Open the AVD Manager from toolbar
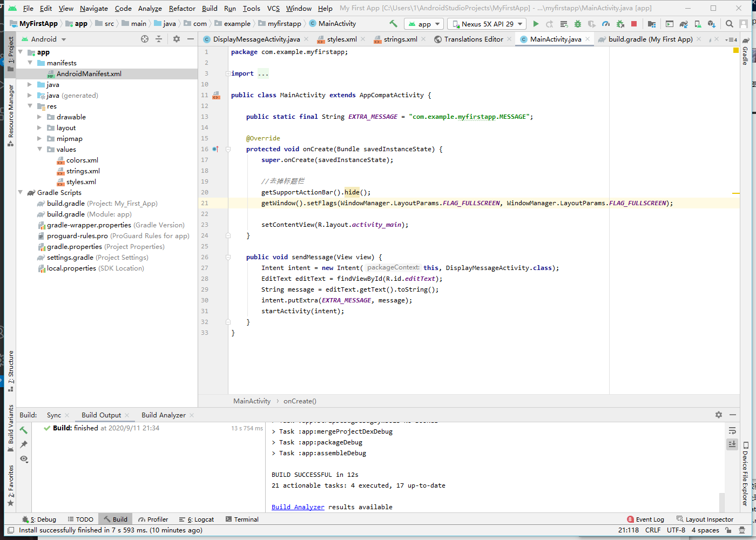This screenshot has height=540, width=756. click(698, 24)
